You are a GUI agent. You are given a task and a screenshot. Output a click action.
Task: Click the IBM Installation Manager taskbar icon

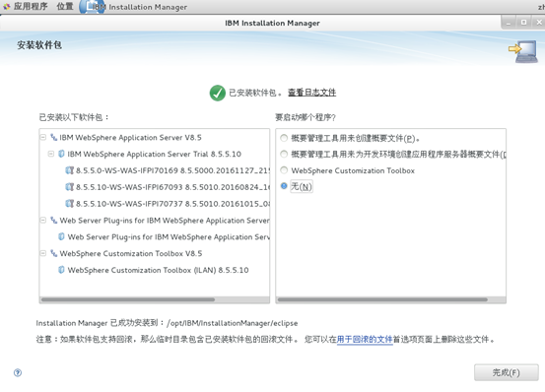click(92, 7)
